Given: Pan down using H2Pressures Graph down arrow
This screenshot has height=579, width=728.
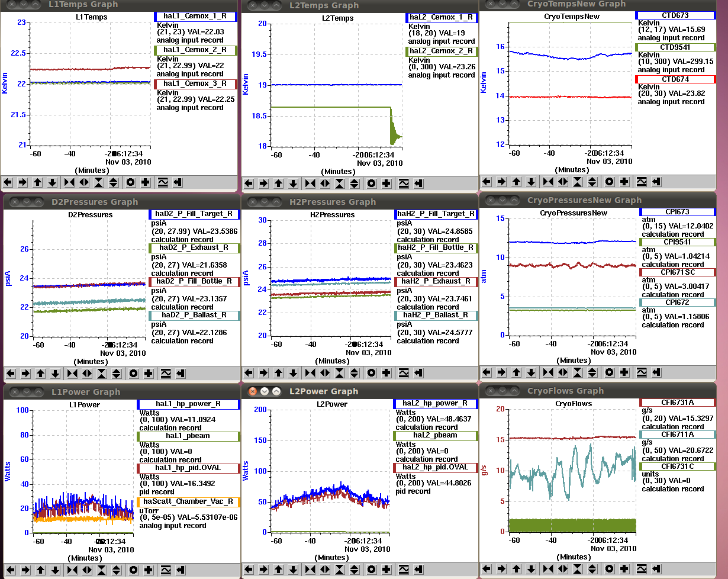Looking at the screenshot, I should tap(293, 373).
